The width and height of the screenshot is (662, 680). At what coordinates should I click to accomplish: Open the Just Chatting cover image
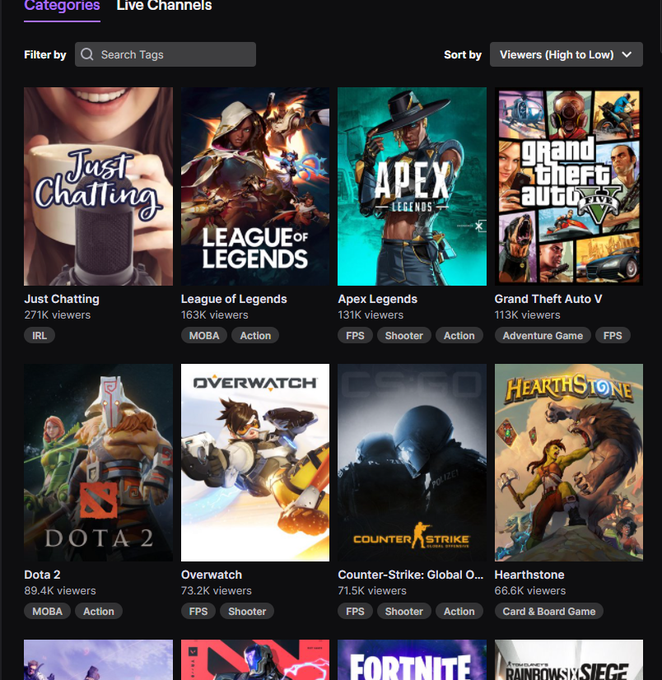(x=98, y=186)
